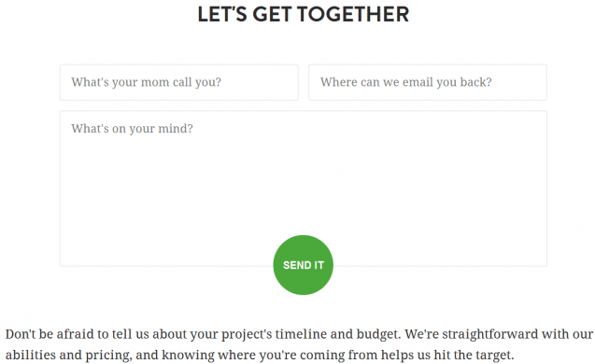Viewport: 595px width, 364px height.
Task: Click the word "helps" in the paragraph
Action: click(x=398, y=356)
